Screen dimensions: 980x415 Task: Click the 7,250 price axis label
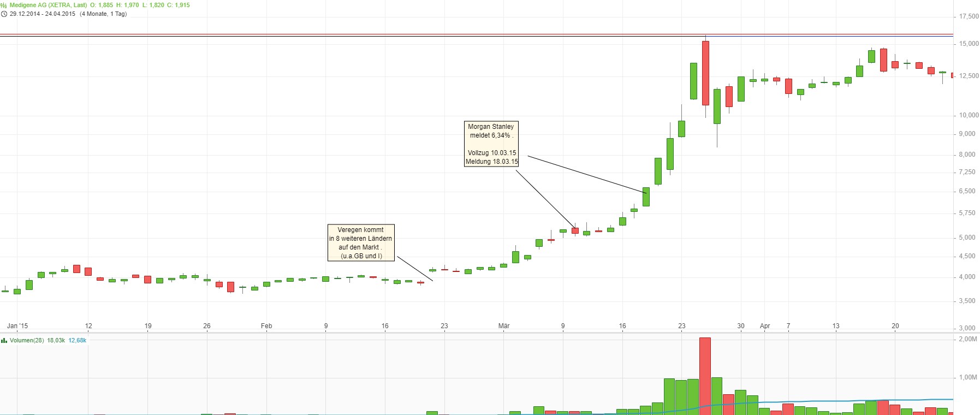(967, 172)
